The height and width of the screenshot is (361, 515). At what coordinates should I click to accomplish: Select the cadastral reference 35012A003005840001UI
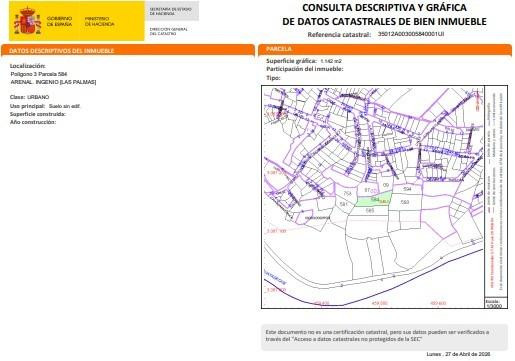[411, 34]
